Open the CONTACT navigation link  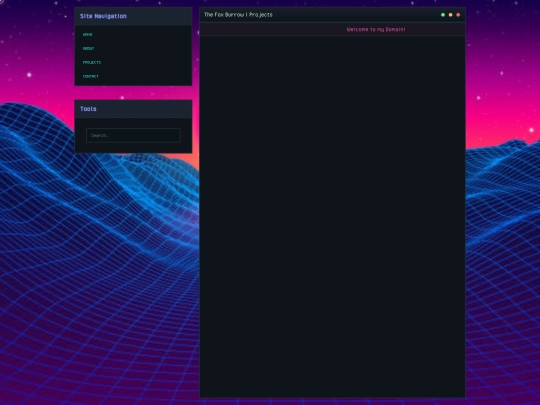[x=91, y=76]
